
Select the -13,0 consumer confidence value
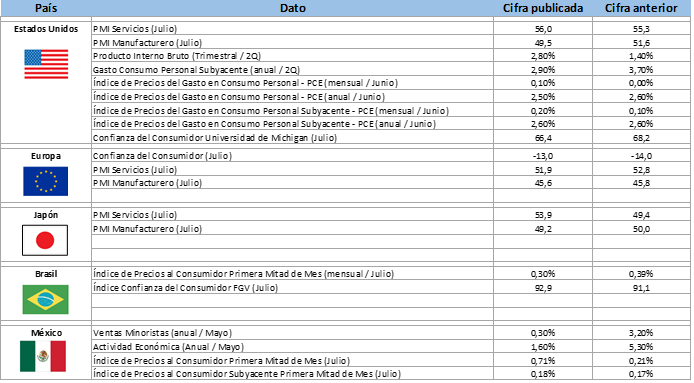[543, 156]
